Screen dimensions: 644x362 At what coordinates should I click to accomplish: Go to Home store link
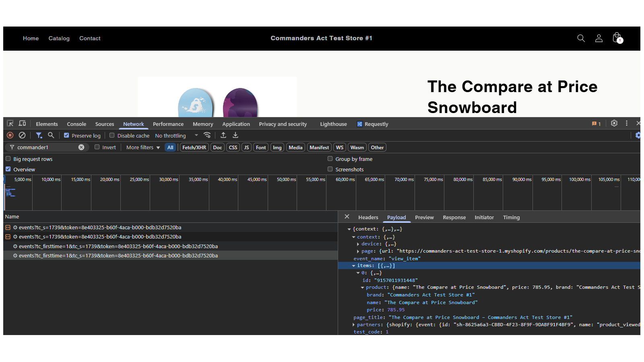tap(31, 38)
